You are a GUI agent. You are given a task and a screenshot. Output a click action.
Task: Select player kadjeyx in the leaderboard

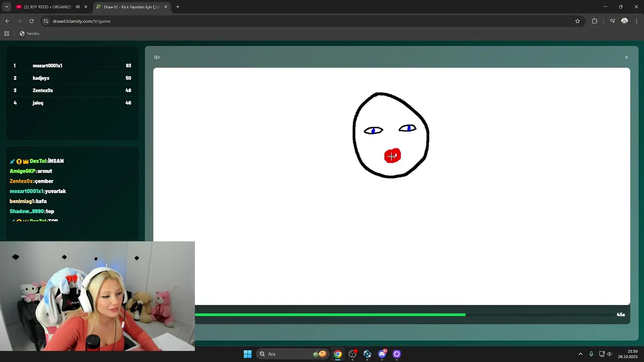tap(41, 78)
